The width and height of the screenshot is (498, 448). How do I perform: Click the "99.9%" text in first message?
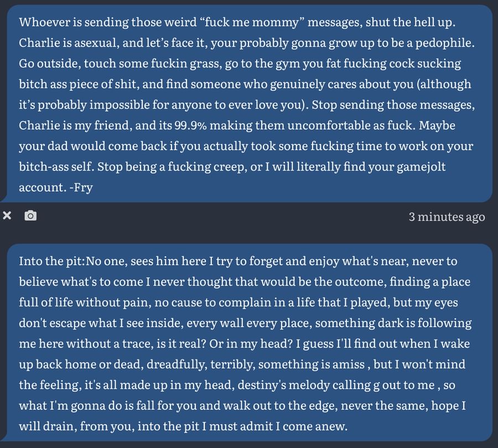193,125
